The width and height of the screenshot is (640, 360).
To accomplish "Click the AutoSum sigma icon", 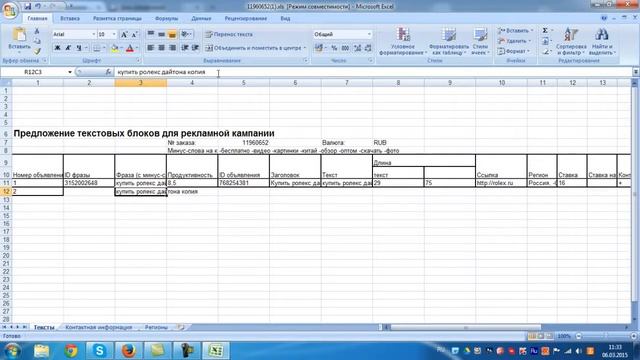I will (545, 31).
